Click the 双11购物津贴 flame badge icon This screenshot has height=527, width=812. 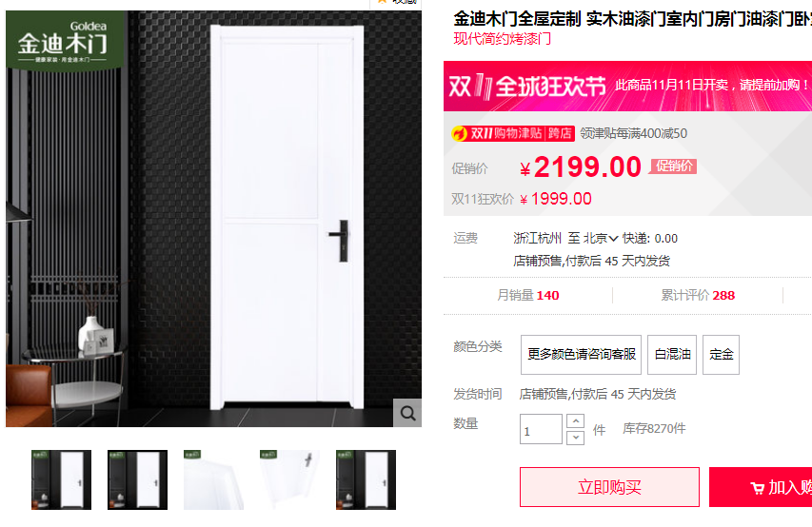(459, 133)
